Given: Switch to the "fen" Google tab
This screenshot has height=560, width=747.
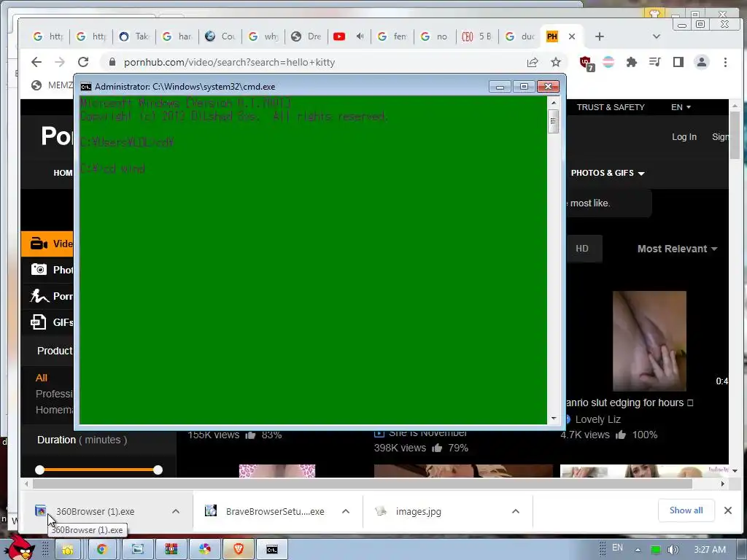Looking at the screenshot, I should click(x=392, y=36).
